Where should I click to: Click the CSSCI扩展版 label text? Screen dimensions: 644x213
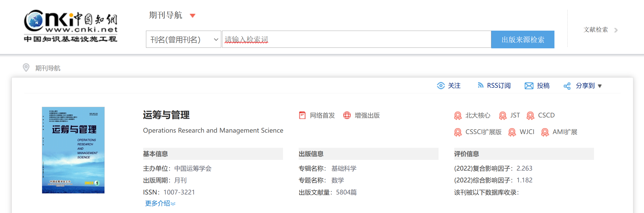point(483,132)
